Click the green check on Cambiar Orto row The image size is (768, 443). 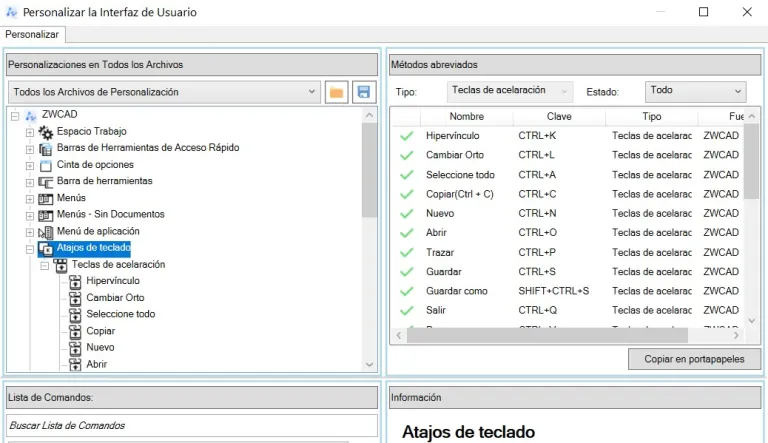407,155
